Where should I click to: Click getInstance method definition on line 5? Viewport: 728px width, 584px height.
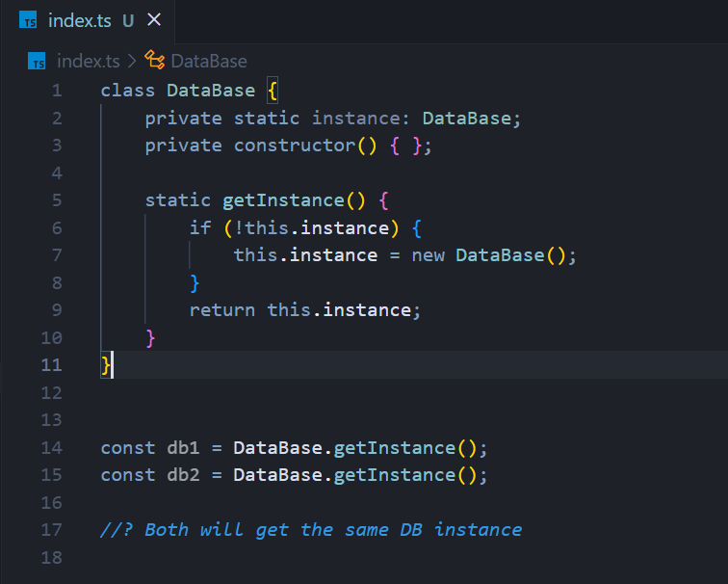(x=283, y=200)
